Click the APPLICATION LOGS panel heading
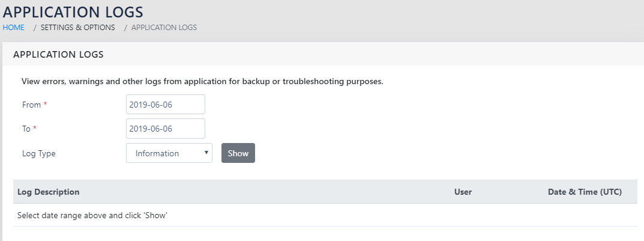644x241 pixels. pos(58,55)
